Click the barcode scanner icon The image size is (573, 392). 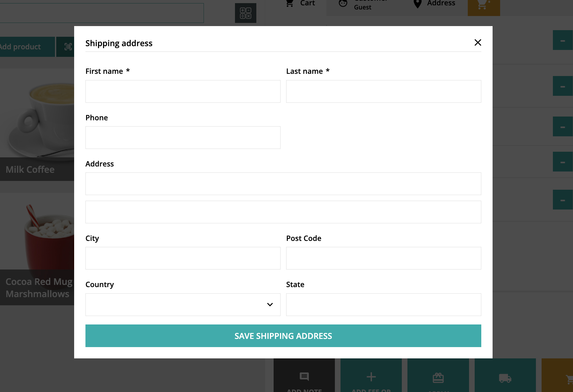(x=68, y=47)
